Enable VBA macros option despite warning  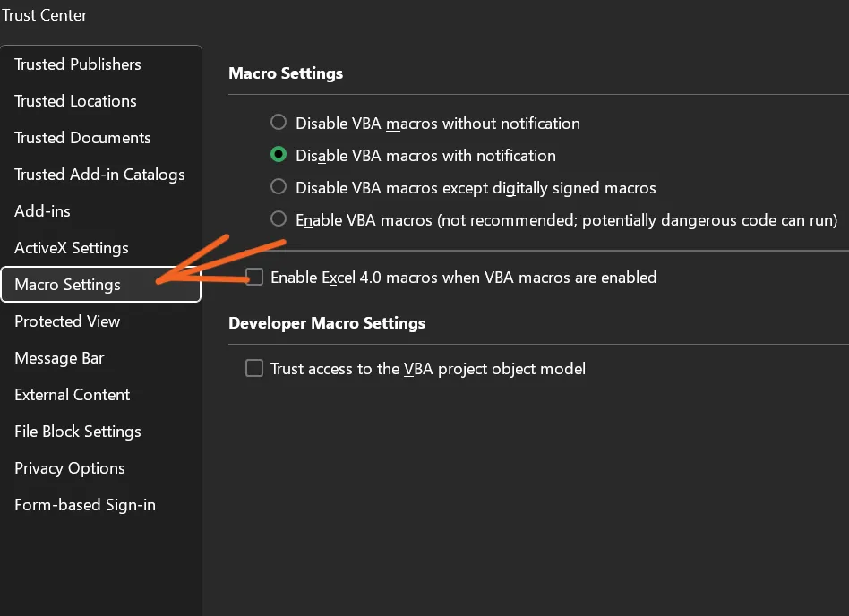point(278,219)
